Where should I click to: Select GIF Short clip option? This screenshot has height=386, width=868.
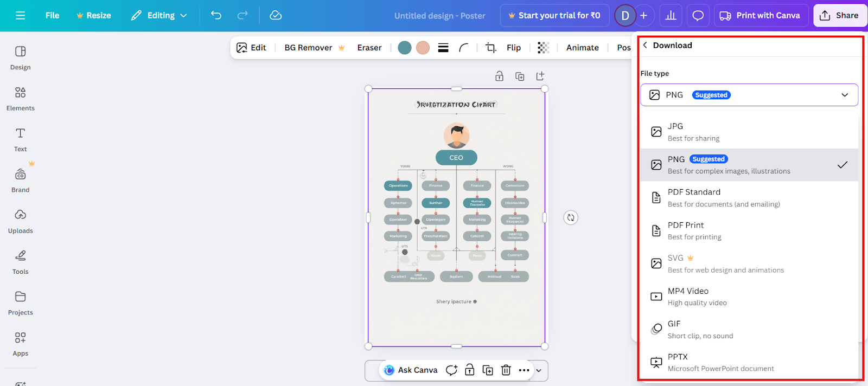tap(749, 330)
